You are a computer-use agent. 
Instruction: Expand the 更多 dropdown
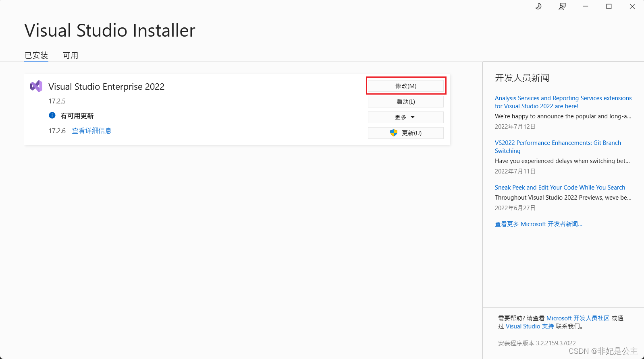click(x=406, y=117)
